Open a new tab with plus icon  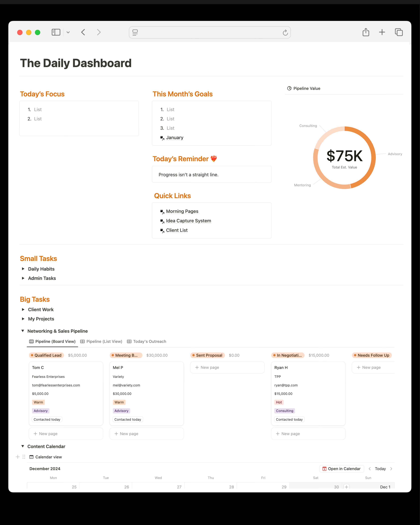(x=382, y=32)
